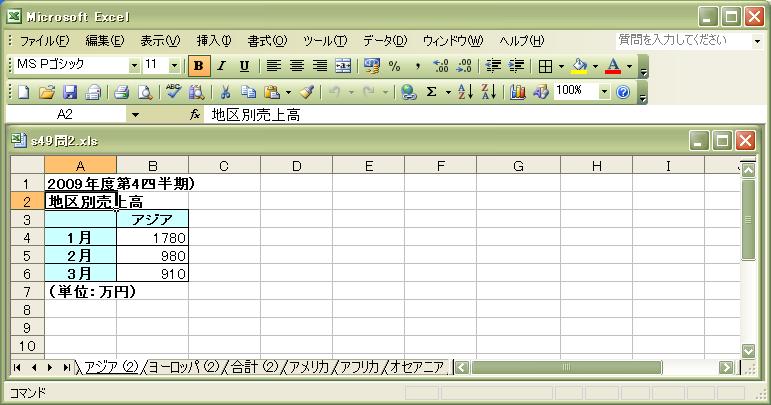Click the Open file folder icon

pos(46,92)
